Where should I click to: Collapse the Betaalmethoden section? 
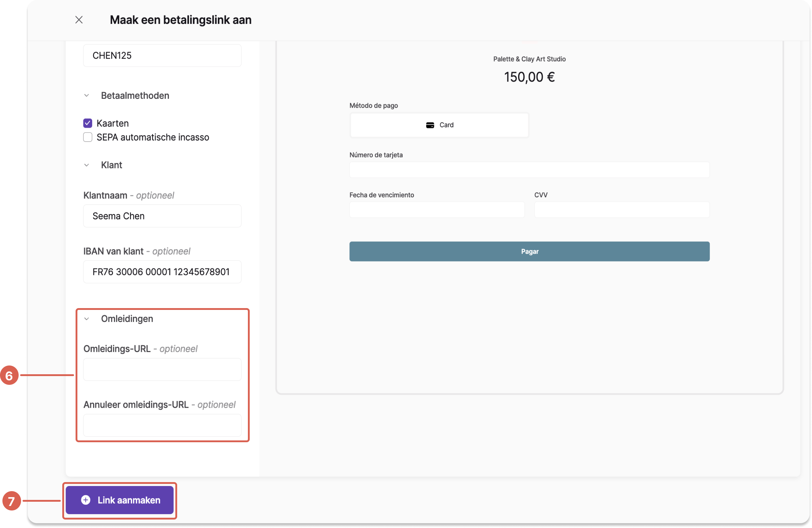click(87, 95)
